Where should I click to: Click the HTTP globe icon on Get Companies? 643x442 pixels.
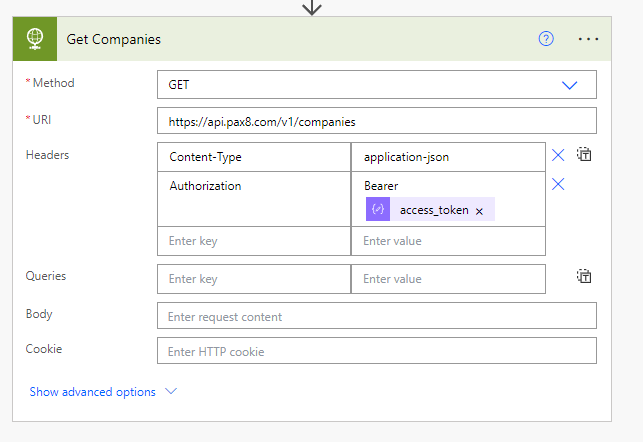coord(35,39)
